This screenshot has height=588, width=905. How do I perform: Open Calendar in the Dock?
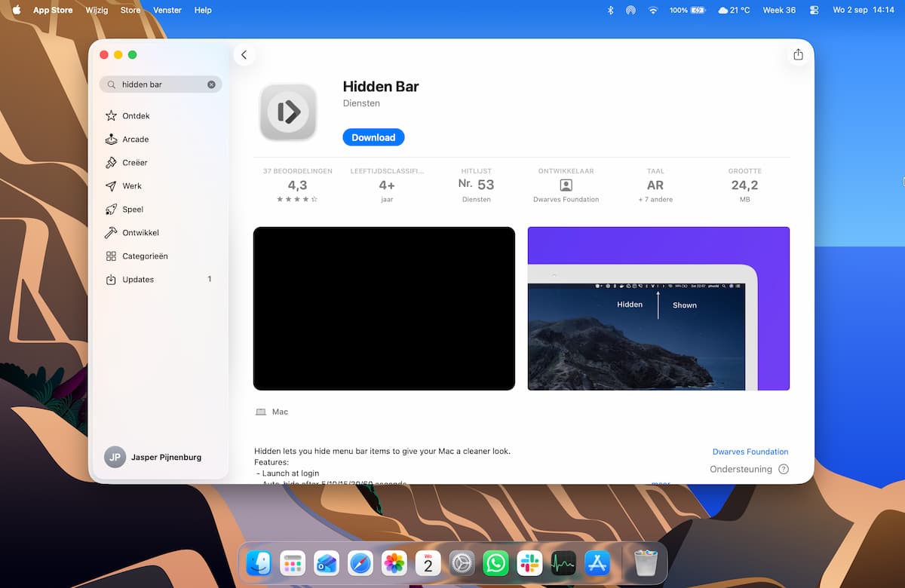[428, 563]
